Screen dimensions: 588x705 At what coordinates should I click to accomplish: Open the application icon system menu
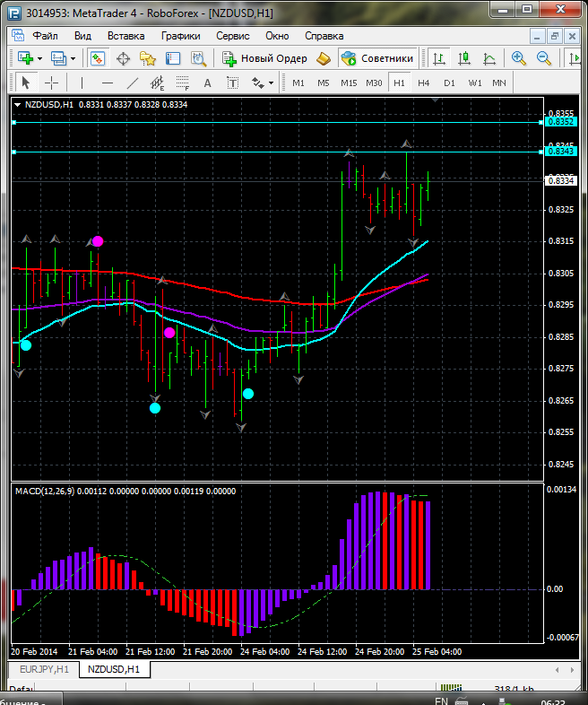(14, 13)
